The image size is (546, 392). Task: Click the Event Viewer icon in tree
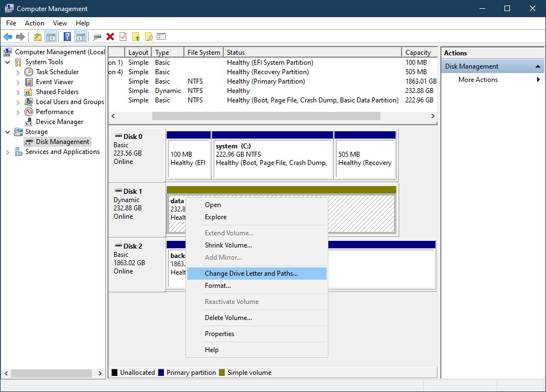pos(29,82)
